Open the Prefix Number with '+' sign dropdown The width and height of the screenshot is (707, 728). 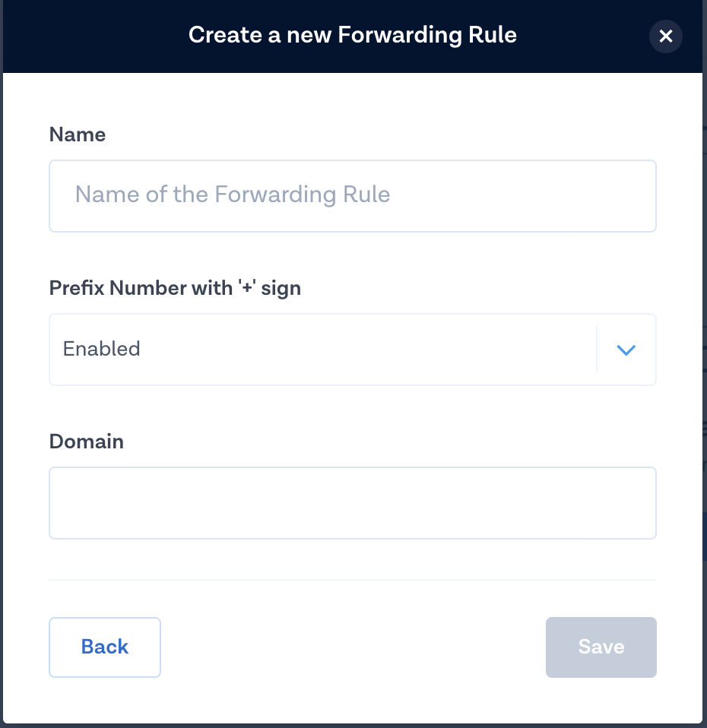(352, 350)
